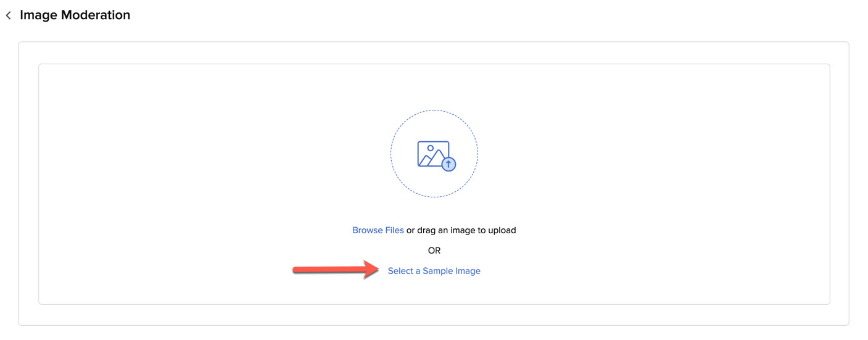Click the OR separator text
This screenshot has height=340, width=868.
click(434, 251)
